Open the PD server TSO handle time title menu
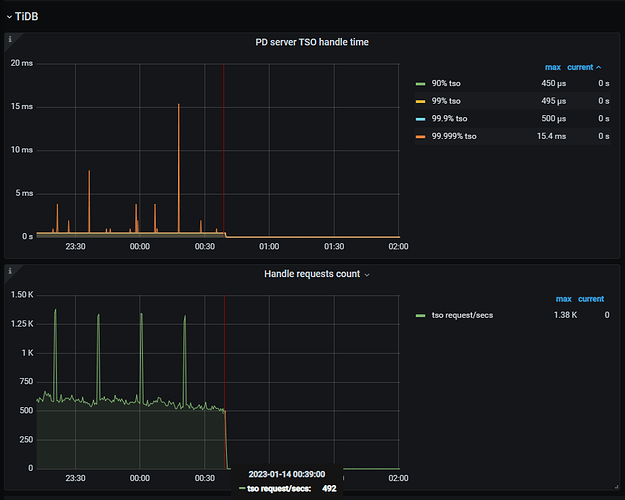This screenshot has height=500, width=625. (313, 42)
